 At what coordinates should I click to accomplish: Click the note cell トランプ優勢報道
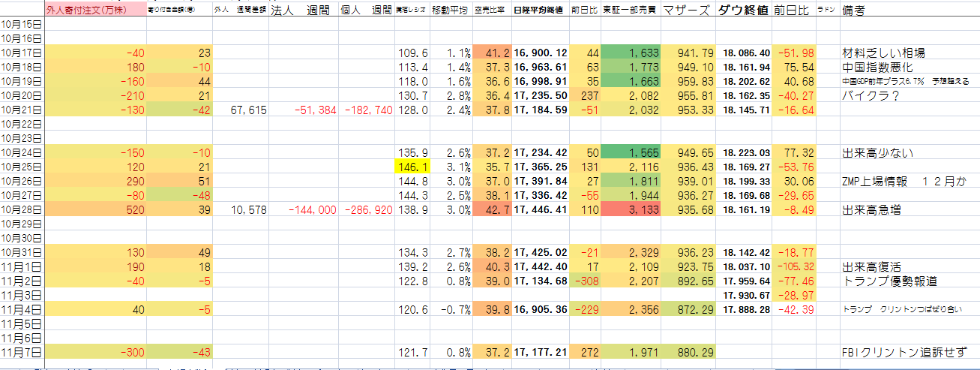coord(889,281)
